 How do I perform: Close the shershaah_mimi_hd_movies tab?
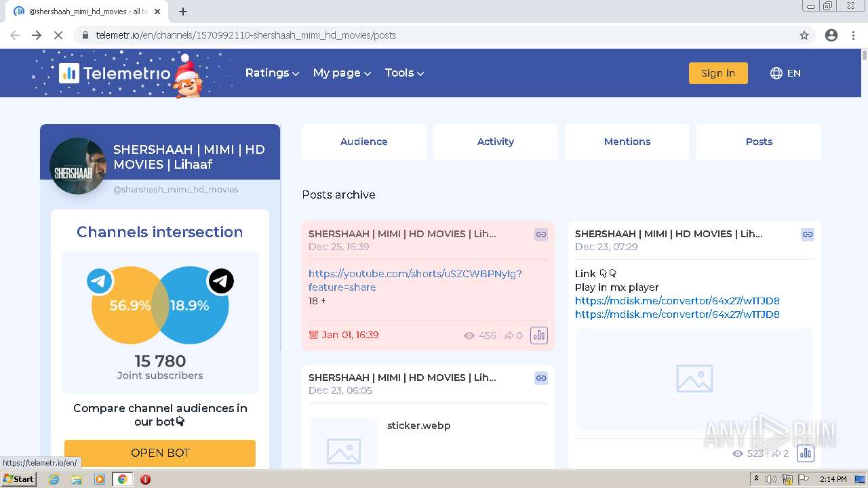coord(158,12)
